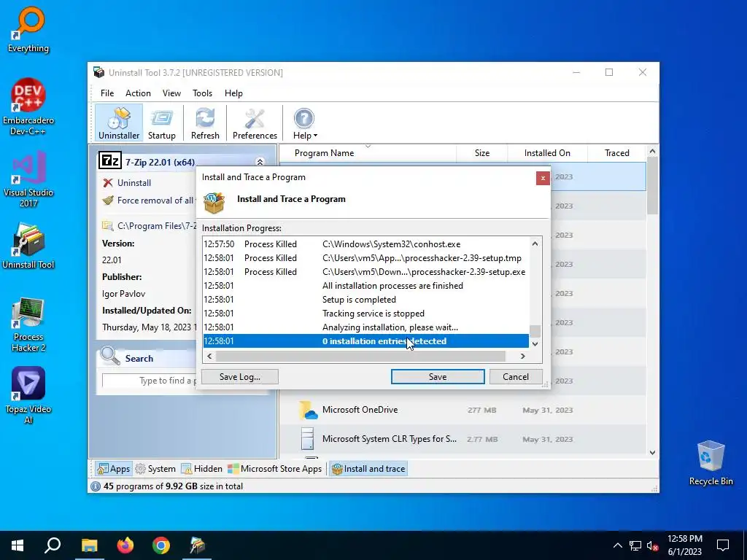Click the Save button in dialog
This screenshot has height=560, width=747.
point(438,377)
